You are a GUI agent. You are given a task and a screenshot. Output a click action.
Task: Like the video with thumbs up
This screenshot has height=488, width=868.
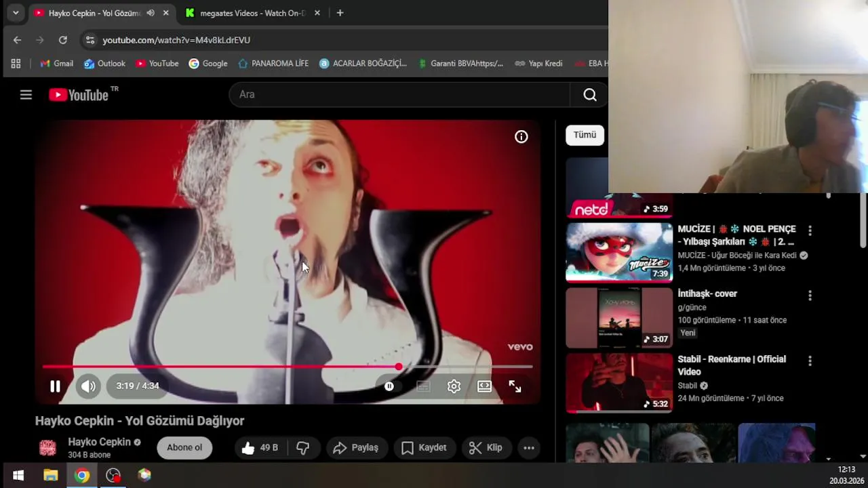click(260, 447)
